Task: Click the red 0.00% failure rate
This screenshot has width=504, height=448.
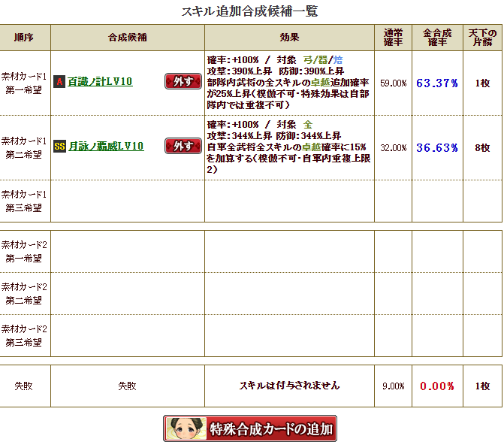Action: point(437,386)
